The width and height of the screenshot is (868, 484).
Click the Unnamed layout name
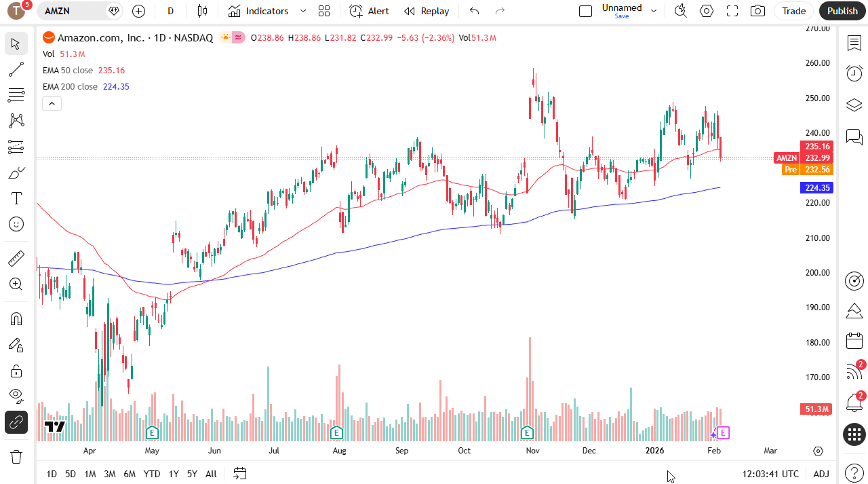pyautogui.click(x=622, y=8)
